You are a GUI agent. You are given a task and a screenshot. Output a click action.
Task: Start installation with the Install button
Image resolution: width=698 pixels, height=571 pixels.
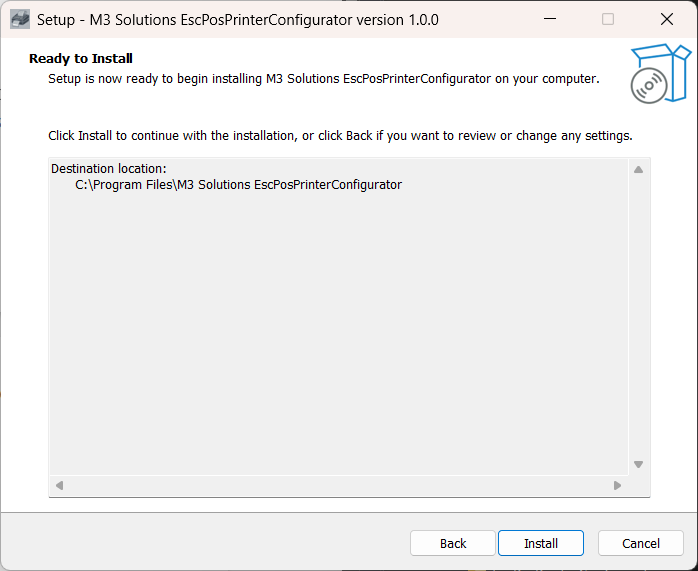pyautogui.click(x=541, y=543)
